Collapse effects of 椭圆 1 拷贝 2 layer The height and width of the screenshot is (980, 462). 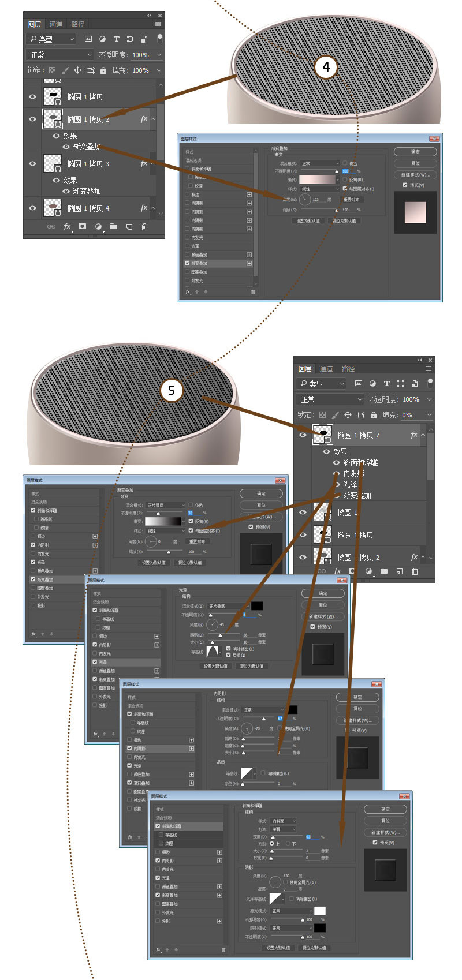153,119
